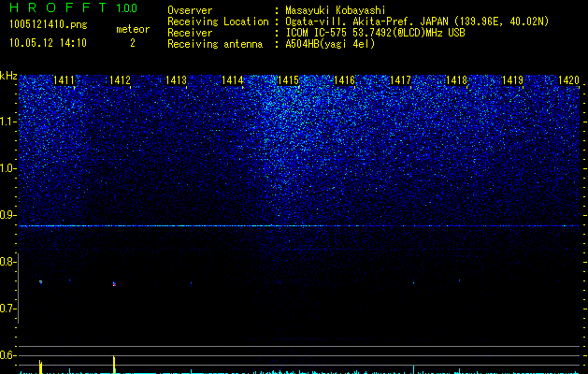The width and height of the screenshot is (588, 374).
Task: Click time marker 1414
Action: click(x=232, y=80)
